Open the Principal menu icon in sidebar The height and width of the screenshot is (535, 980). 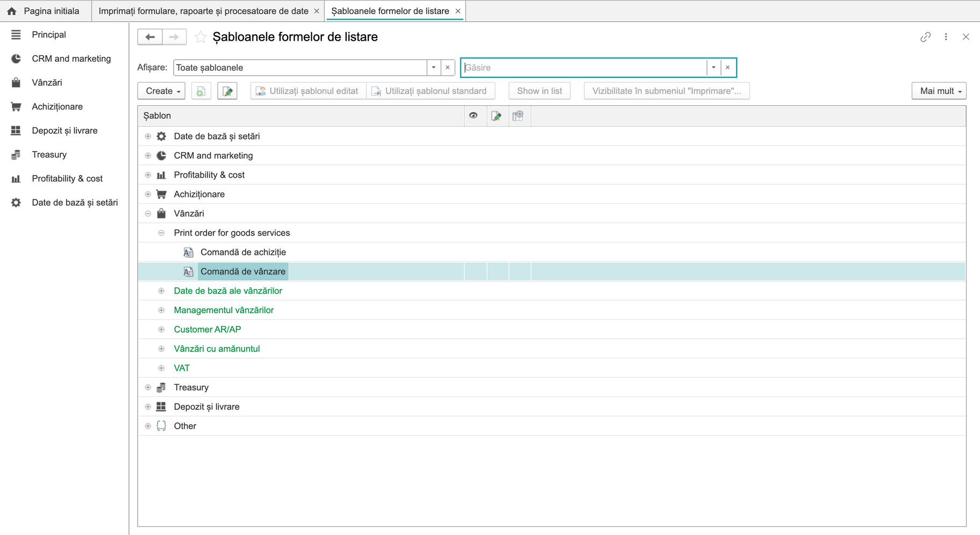coord(16,34)
